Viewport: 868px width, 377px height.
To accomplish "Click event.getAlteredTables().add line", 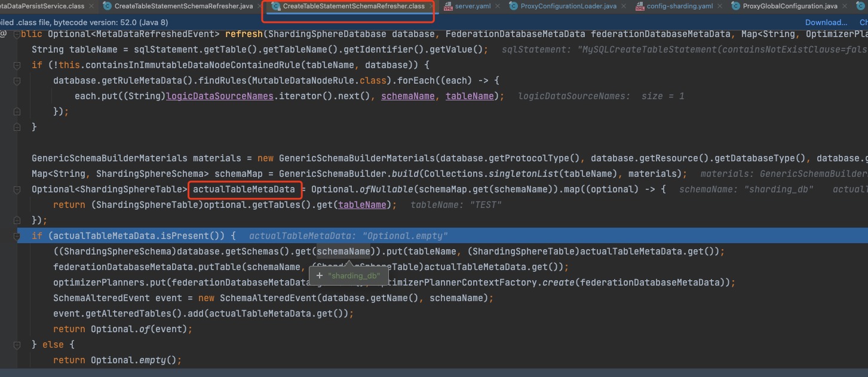I will tap(203, 313).
